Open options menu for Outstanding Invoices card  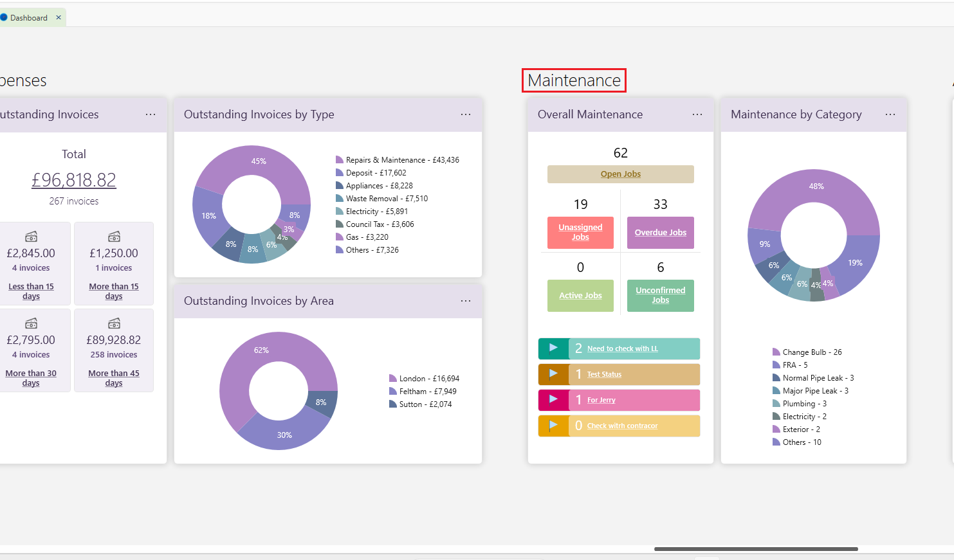point(151,114)
